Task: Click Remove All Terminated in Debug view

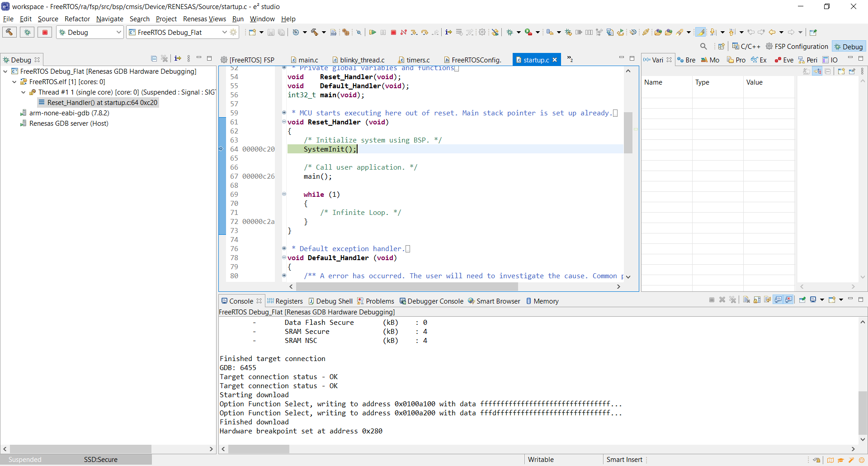Action: (165, 59)
